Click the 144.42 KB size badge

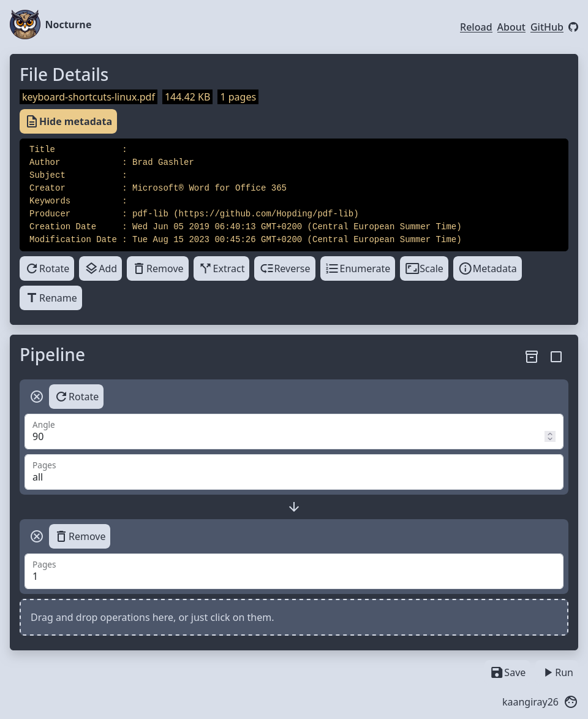coord(187,97)
